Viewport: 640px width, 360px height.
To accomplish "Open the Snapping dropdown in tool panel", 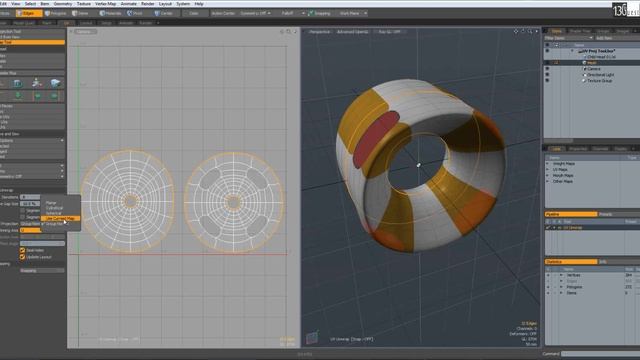I will [x=42, y=271].
